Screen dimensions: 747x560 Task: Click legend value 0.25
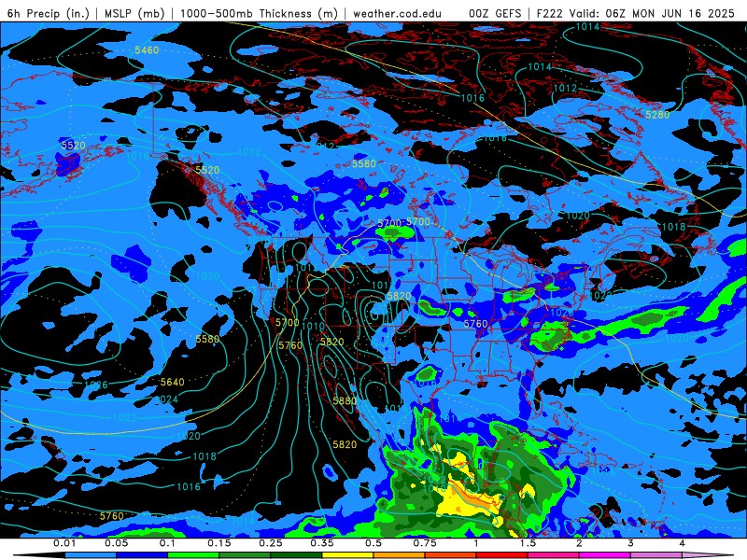click(271, 543)
